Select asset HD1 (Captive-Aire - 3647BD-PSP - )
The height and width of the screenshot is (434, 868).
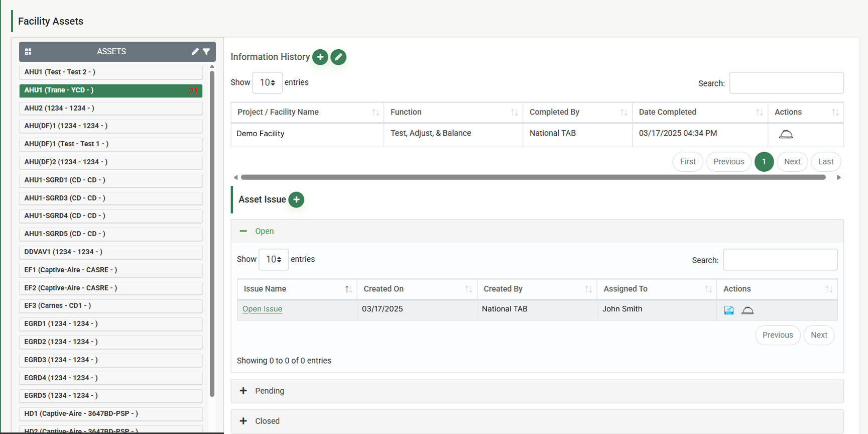111,414
